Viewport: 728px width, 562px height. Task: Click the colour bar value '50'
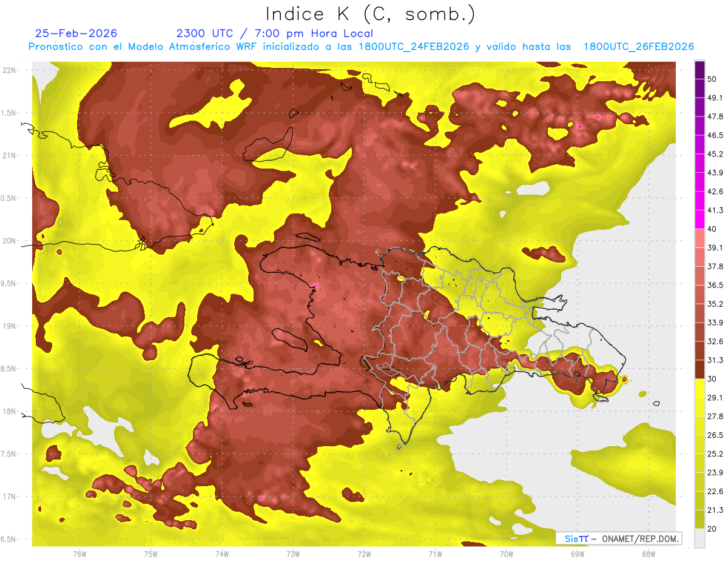tap(712, 79)
